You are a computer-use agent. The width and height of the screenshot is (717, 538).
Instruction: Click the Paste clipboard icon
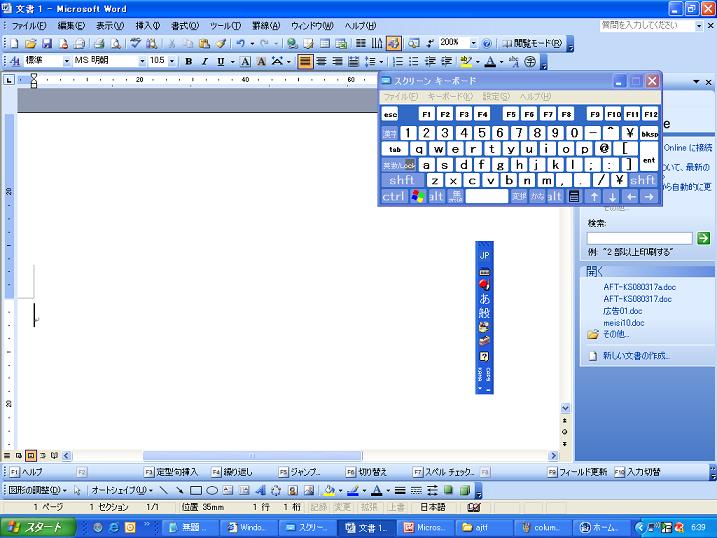[204, 43]
